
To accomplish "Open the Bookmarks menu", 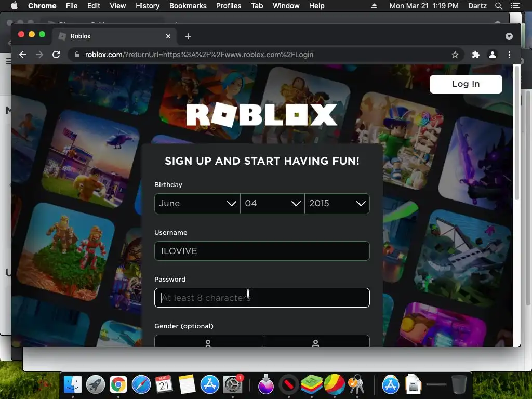I will [188, 6].
